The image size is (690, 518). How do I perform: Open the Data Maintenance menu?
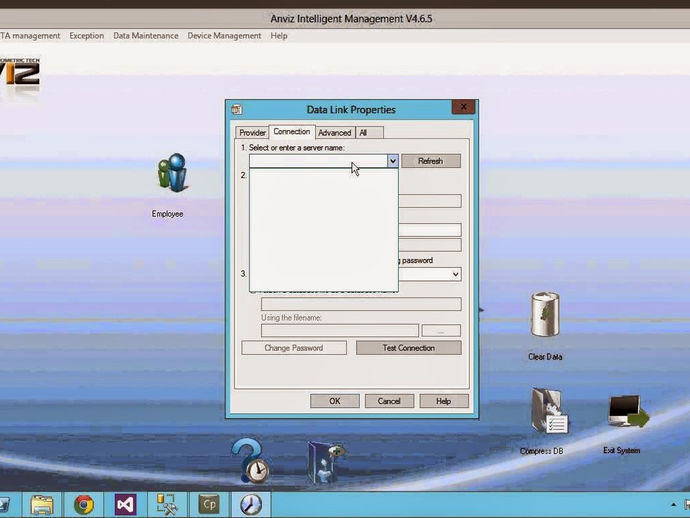(146, 36)
